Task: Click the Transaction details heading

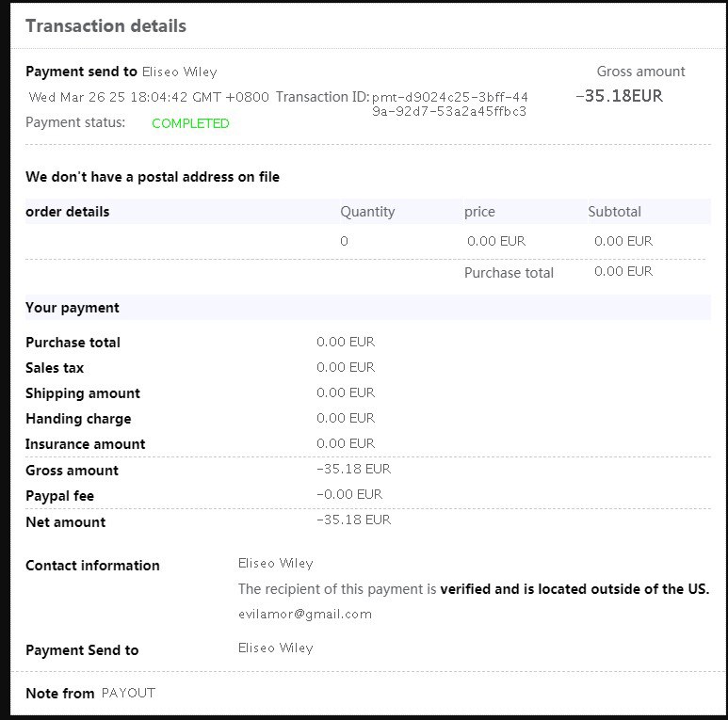Action: coord(105,26)
